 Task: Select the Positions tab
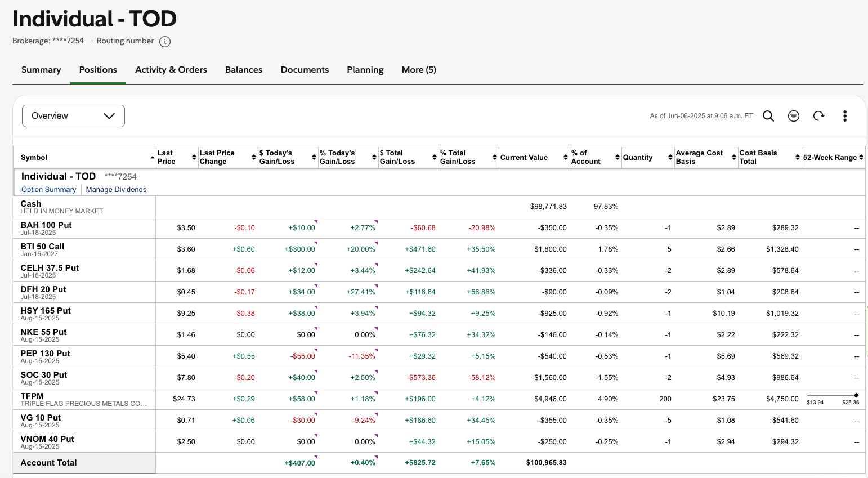coord(98,70)
